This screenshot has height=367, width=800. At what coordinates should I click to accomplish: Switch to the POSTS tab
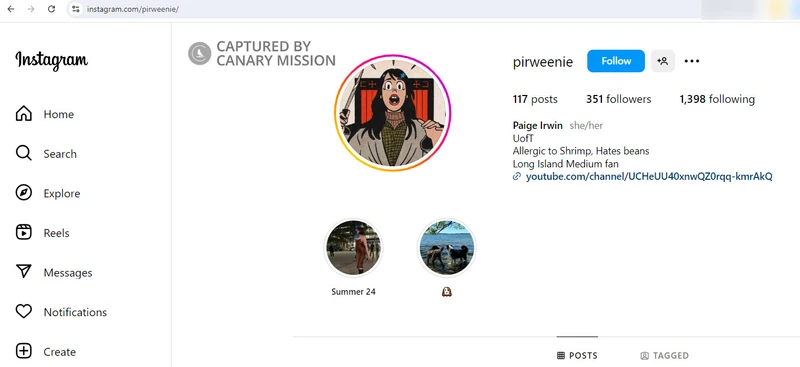point(577,355)
